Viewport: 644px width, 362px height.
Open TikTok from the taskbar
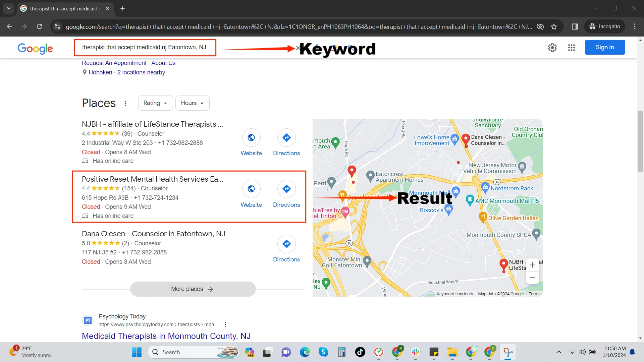[x=360, y=352]
